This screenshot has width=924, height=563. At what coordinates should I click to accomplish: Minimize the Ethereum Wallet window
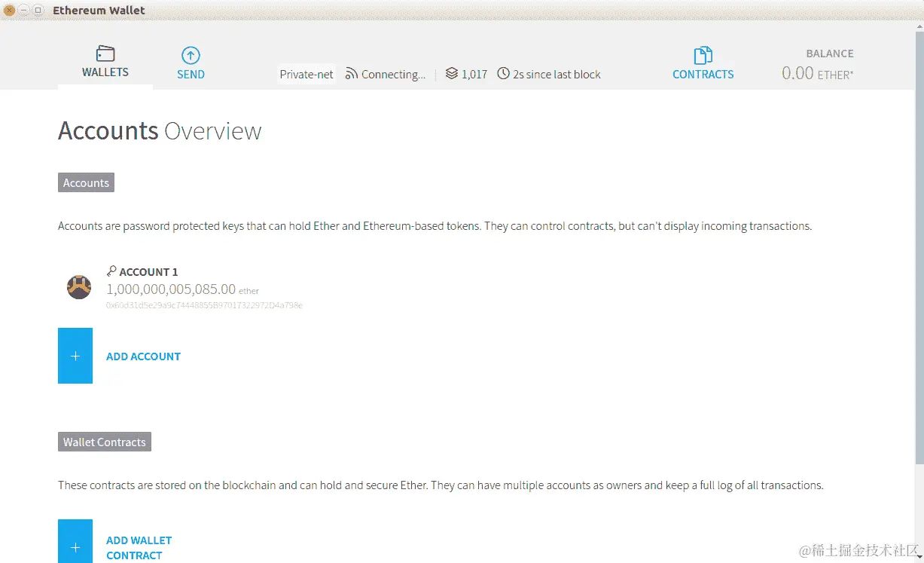tap(24, 10)
